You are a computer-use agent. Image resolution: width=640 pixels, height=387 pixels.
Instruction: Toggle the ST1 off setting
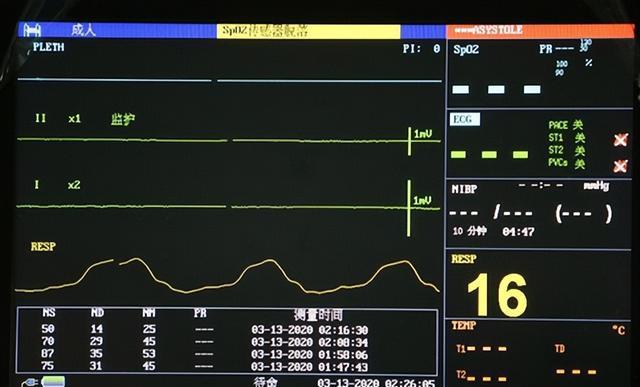click(566, 138)
